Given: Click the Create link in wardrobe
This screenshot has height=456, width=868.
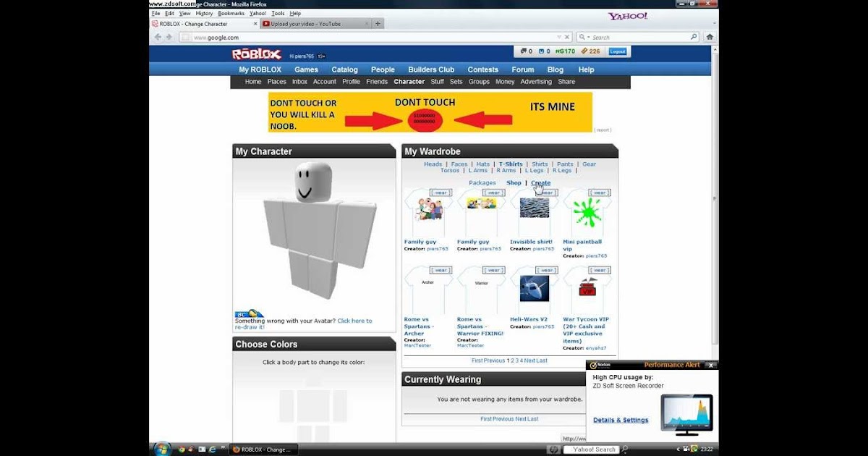Looking at the screenshot, I should [541, 183].
